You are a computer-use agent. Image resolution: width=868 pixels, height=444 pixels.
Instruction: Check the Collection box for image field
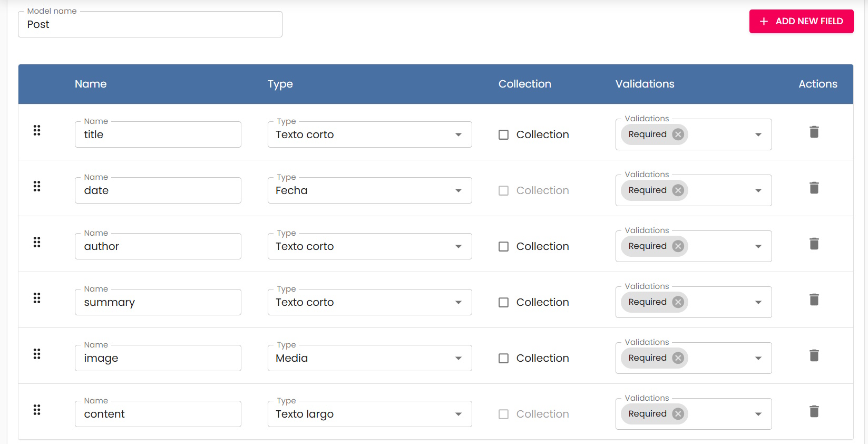(x=504, y=359)
